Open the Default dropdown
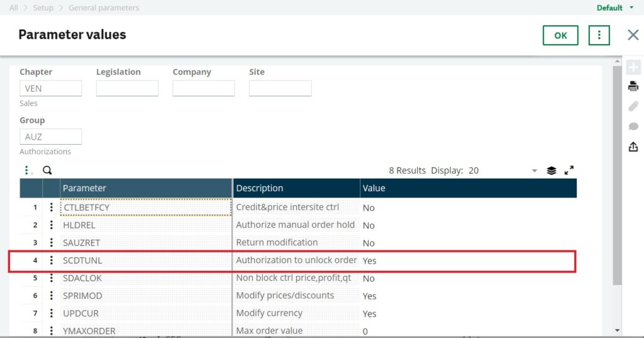The width and height of the screenshot is (644, 338). click(615, 8)
